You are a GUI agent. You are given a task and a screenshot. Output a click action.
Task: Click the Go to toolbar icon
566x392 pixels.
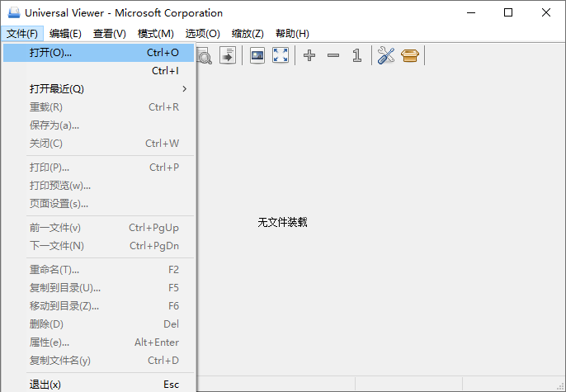pyautogui.click(x=228, y=55)
